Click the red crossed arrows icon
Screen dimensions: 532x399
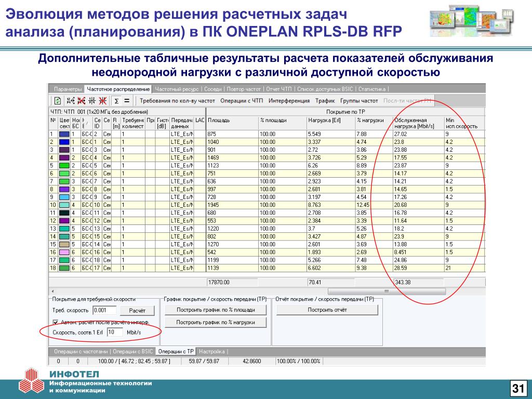click(81, 101)
